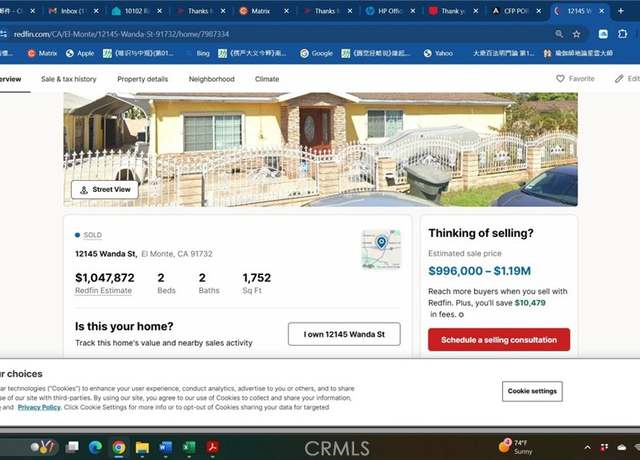Switch to the Property details tab
640x460 pixels.
[142, 79]
